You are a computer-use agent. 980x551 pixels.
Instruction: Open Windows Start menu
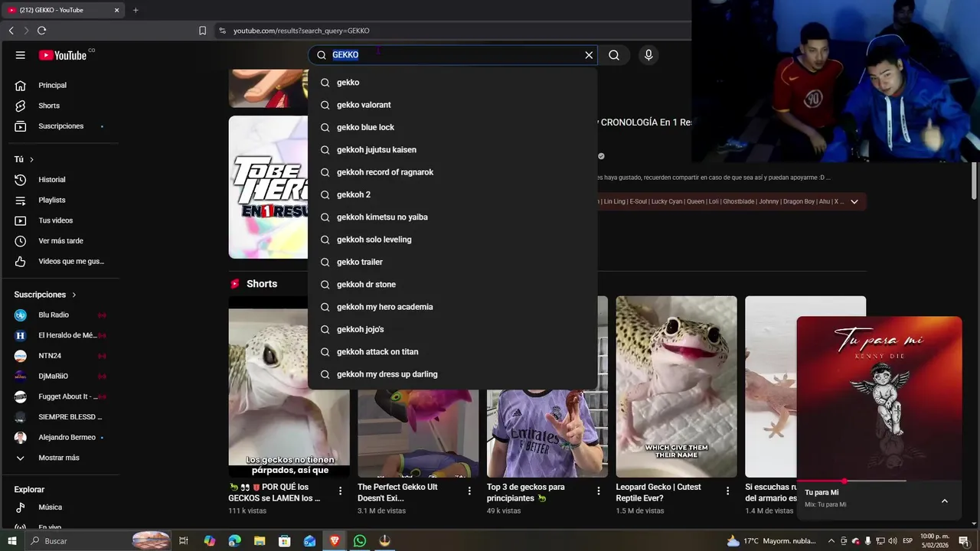[x=11, y=541]
